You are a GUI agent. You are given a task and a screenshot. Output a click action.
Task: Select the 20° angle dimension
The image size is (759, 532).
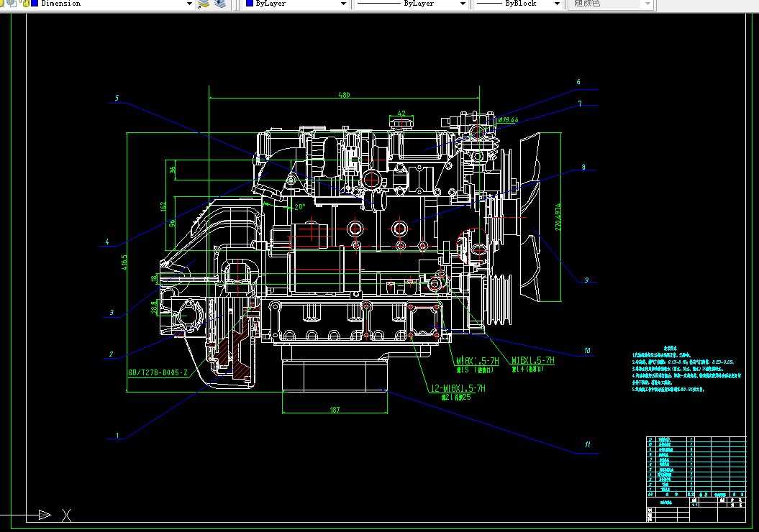[299, 207]
